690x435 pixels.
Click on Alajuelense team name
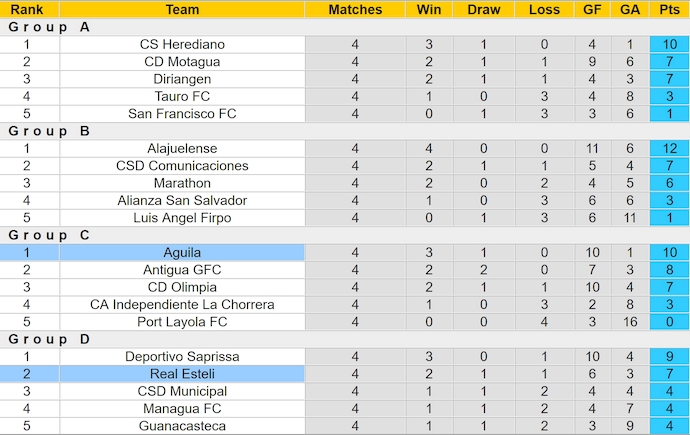[x=182, y=148]
